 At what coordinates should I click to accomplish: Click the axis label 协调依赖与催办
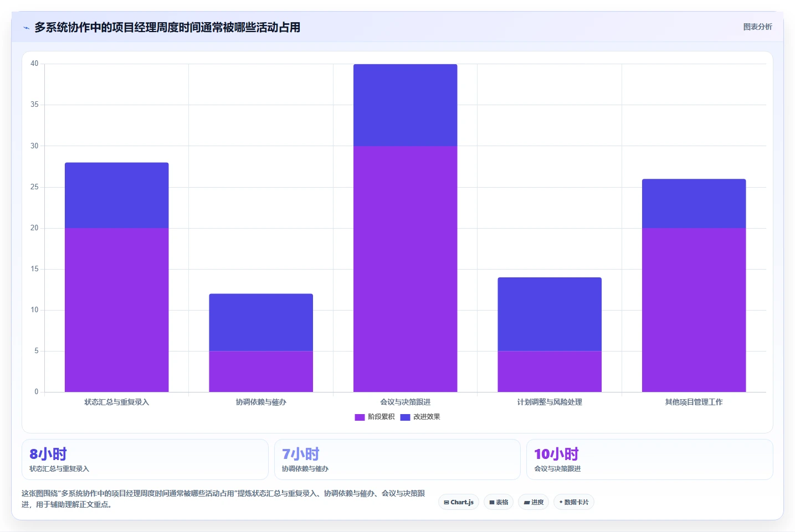[x=261, y=402]
